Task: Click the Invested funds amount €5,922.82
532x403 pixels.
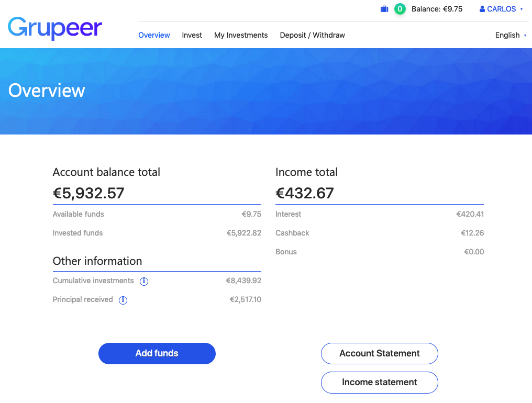Action: 243,233
